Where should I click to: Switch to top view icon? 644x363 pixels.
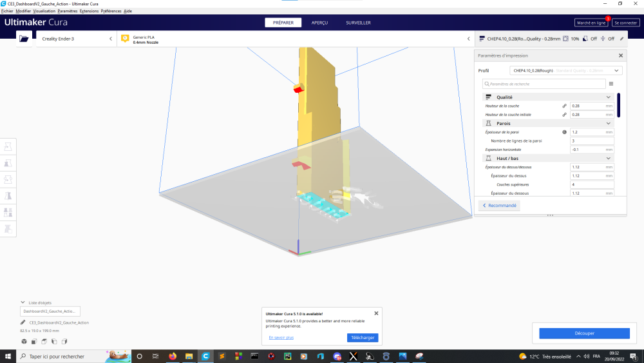click(x=44, y=341)
